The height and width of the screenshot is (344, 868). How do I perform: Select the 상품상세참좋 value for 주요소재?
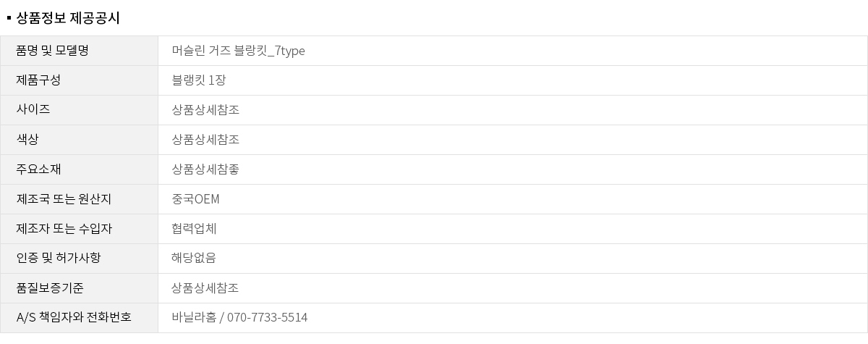point(205,169)
